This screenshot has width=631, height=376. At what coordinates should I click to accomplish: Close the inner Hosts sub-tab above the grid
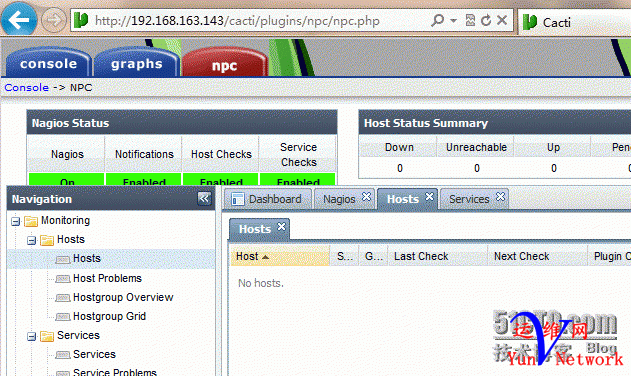coord(281,227)
